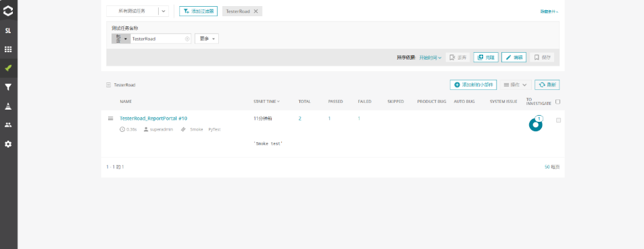Viewport: 644px width, 249px height.
Task: Click the 'Smoke test' description text
Action: point(268,143)
